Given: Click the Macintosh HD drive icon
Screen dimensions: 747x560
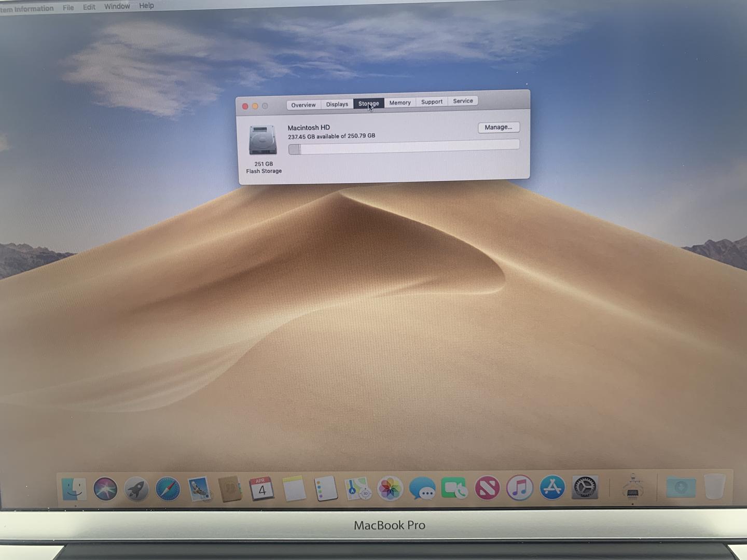Looking at the screenshot, I should pos(262,140).
